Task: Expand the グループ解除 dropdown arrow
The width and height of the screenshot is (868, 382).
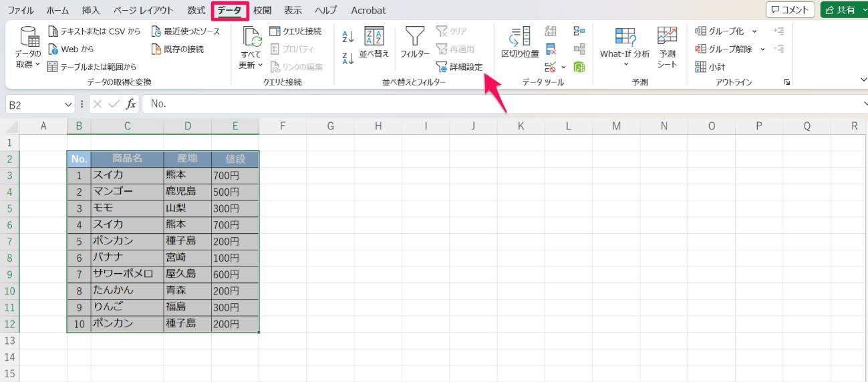Action: tap(762, 49)
